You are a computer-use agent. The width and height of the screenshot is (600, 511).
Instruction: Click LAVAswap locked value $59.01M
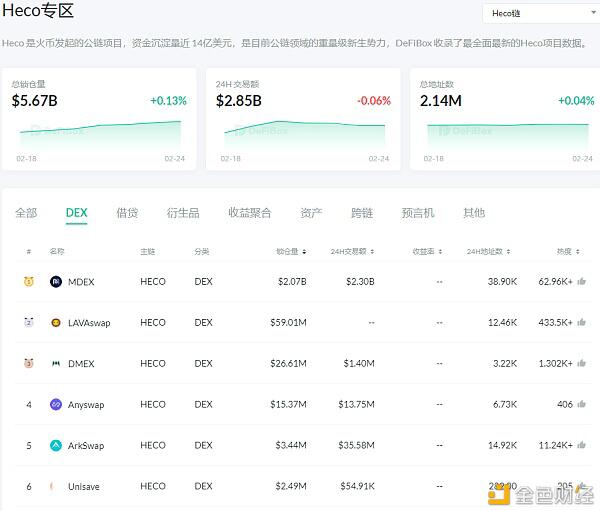(289, 323)
